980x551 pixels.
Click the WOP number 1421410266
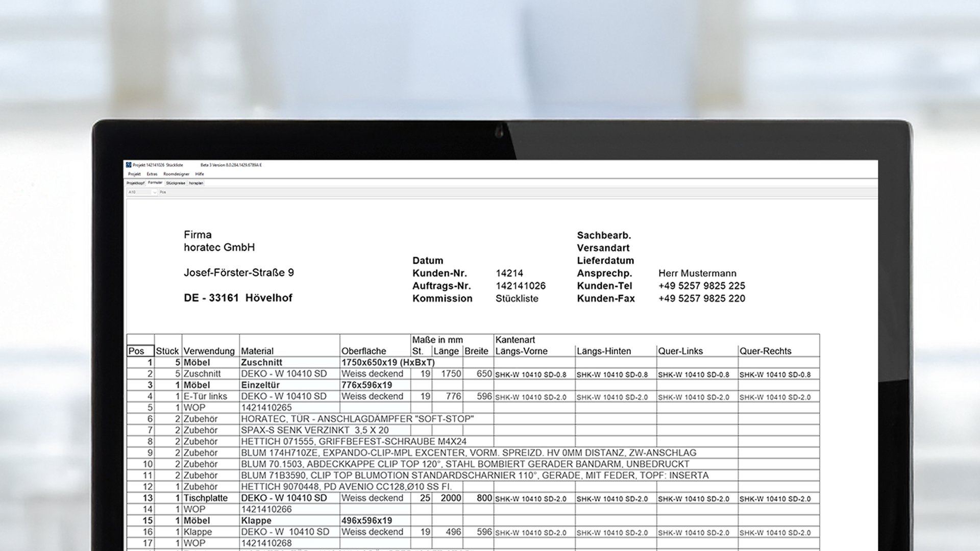point(266,509)
